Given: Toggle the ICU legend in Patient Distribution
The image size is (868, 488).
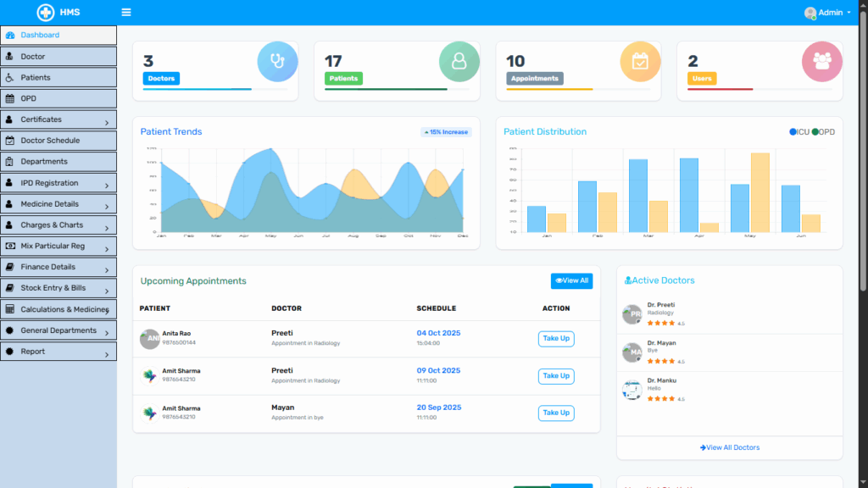Looking at the screenshot, I should (798, 132).
